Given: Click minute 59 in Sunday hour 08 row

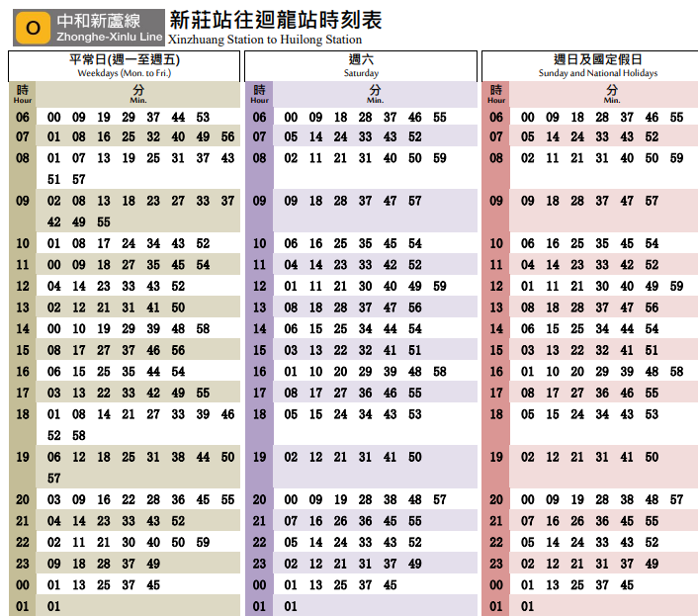Looking at the screenshot, I should point(676,158).
